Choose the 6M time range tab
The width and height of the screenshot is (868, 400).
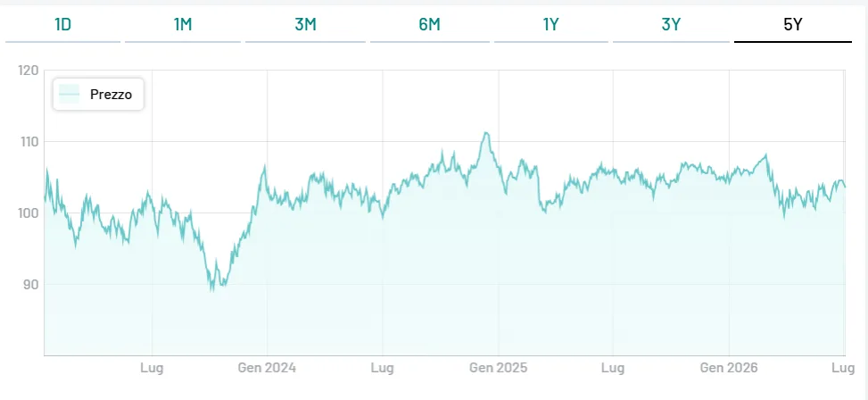click(x=430, y=25)
